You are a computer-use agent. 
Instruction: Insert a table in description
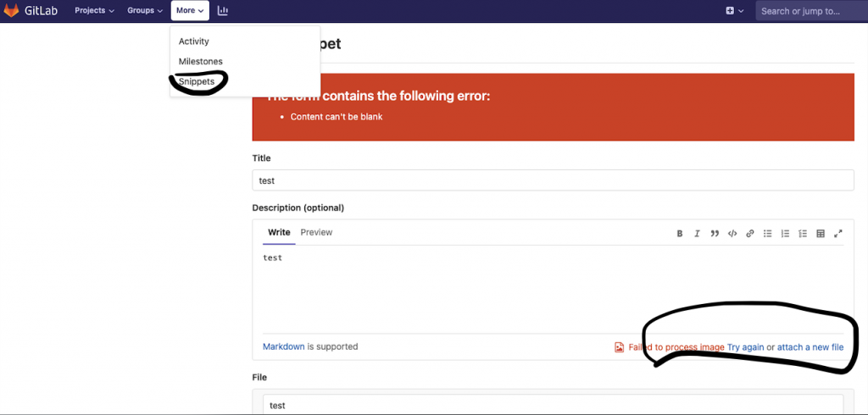[x=821, y=234]
